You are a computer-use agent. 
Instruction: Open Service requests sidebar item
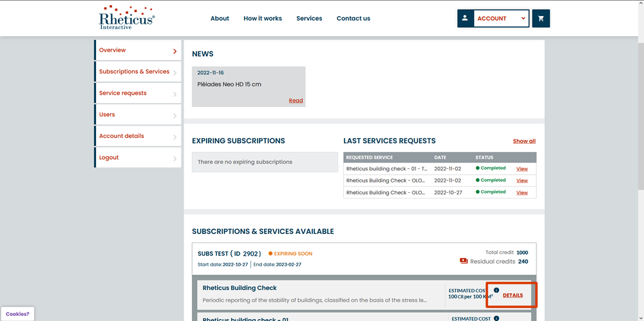(x=138, y=93)
